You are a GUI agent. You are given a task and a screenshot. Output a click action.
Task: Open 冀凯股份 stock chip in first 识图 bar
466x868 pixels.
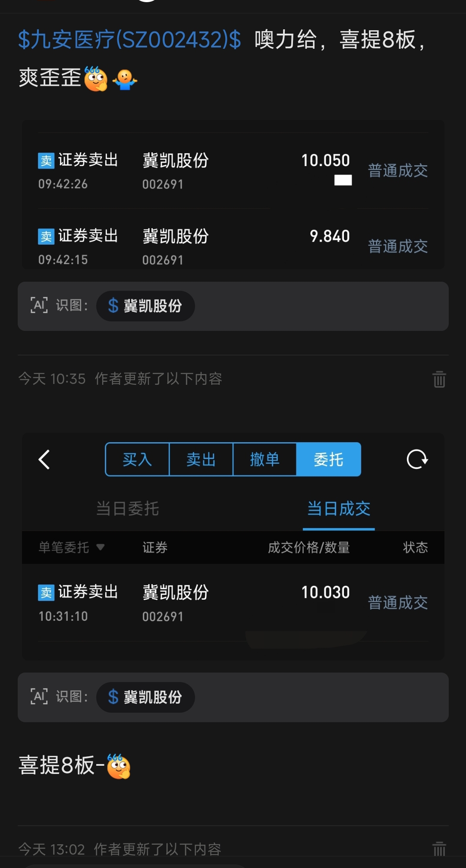(x=145, y=306)
